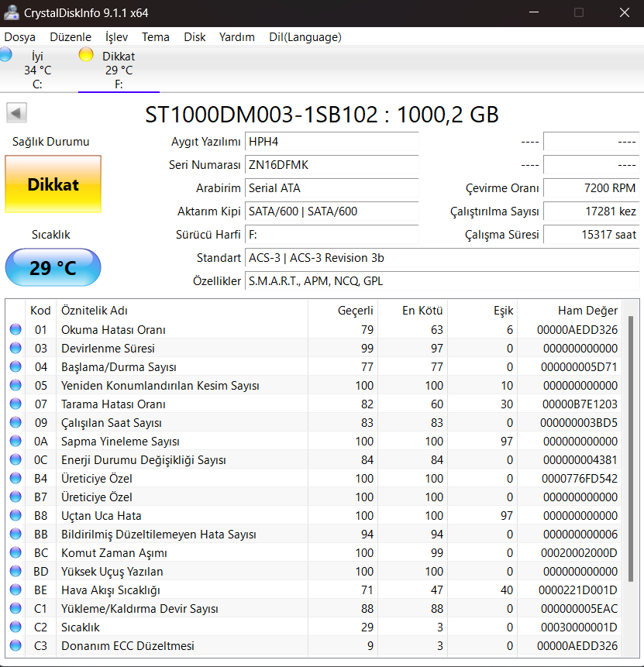Click the Eşik column header

coord(482,311)
